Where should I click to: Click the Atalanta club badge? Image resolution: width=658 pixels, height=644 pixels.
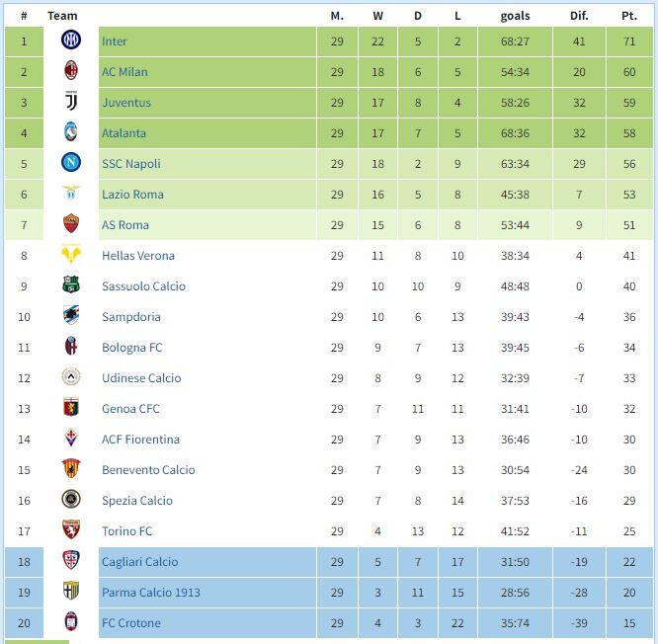(71, 132)
